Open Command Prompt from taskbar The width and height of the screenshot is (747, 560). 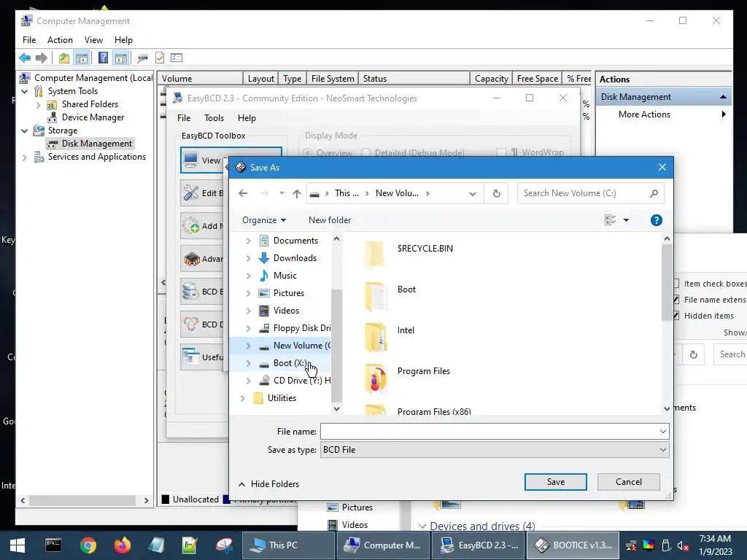[x=53, y=545]
